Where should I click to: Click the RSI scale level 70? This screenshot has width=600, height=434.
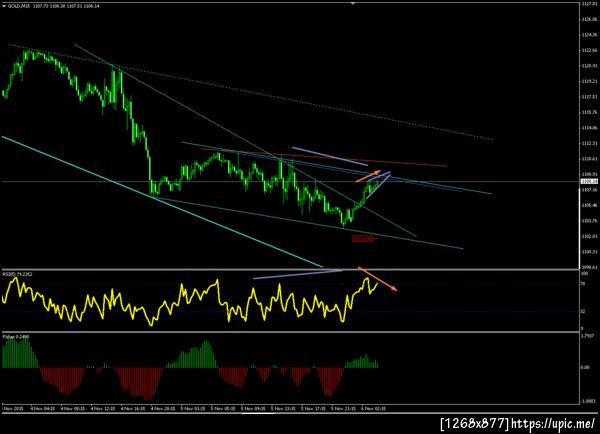point(584,284)
